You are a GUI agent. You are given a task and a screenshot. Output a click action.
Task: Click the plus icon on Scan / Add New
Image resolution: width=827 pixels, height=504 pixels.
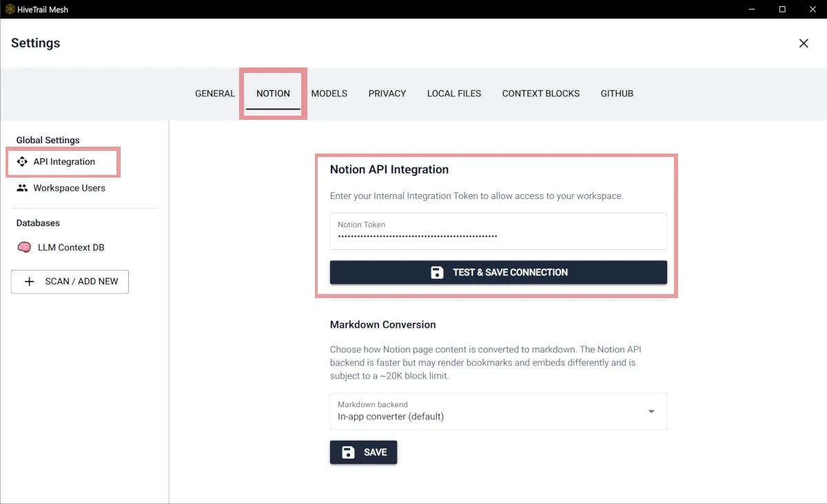(30, 282)
